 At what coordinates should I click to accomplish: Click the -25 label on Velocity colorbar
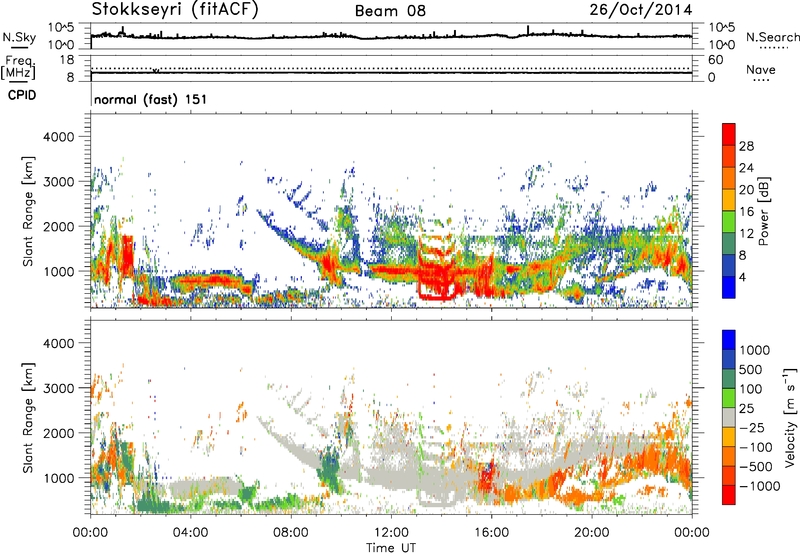754,428
